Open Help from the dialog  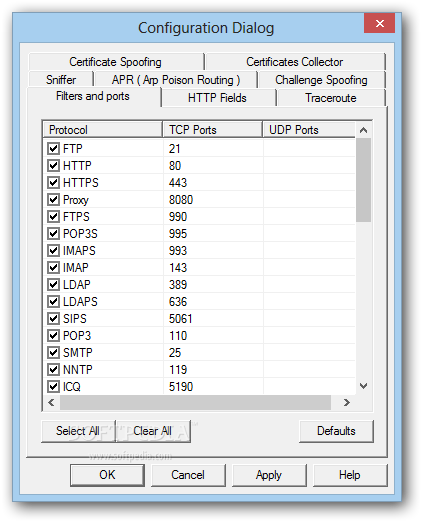pyautogui.click(x=350, y=475)
